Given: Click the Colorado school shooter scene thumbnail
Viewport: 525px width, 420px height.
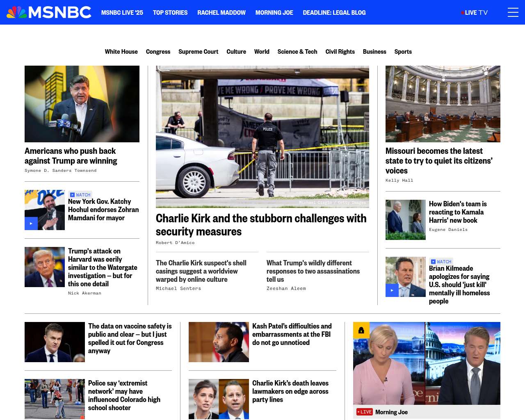Looking at the screenshot, I should (x=55, y=399).
